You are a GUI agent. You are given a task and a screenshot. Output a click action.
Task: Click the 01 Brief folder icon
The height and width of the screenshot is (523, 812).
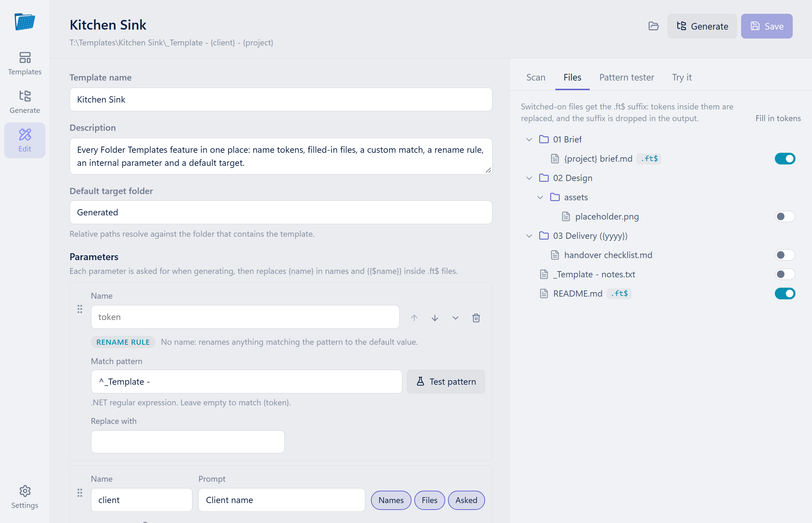[x=544, y=139]
